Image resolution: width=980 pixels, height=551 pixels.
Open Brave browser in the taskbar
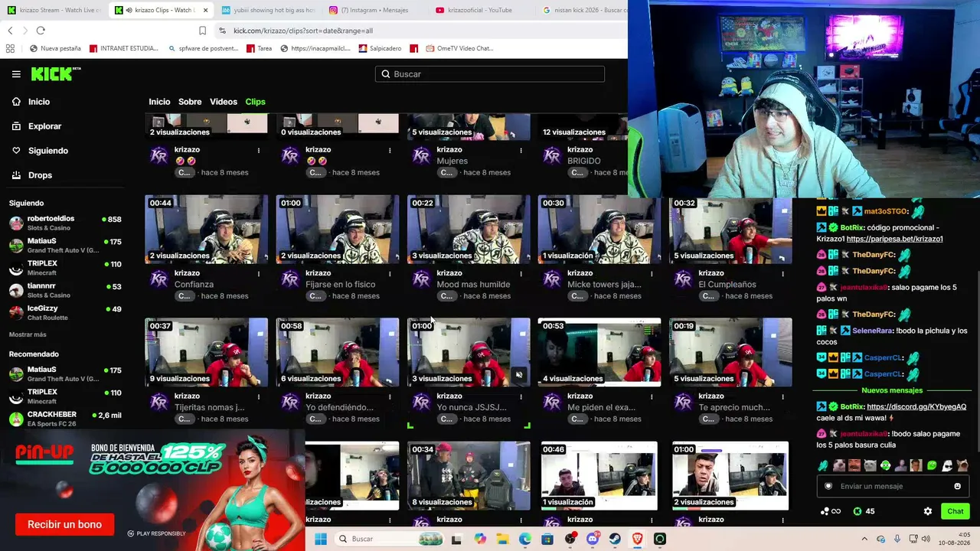click(x=638, y=539)
